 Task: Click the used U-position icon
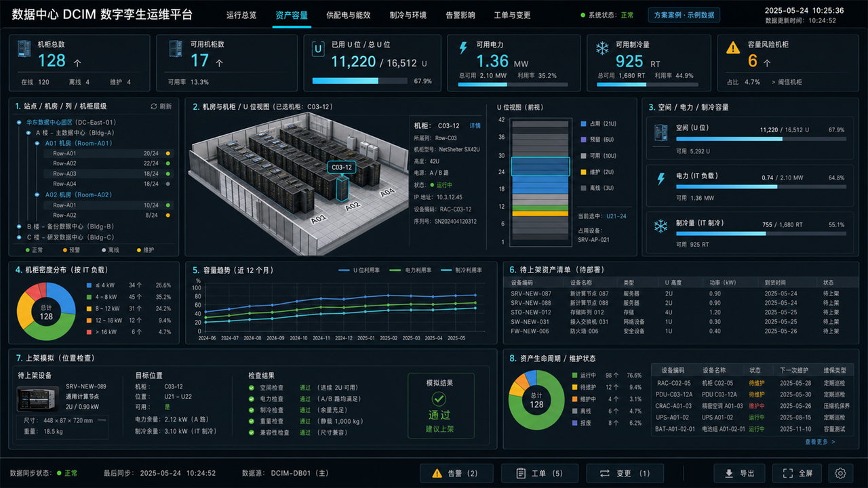pos(317,49)
